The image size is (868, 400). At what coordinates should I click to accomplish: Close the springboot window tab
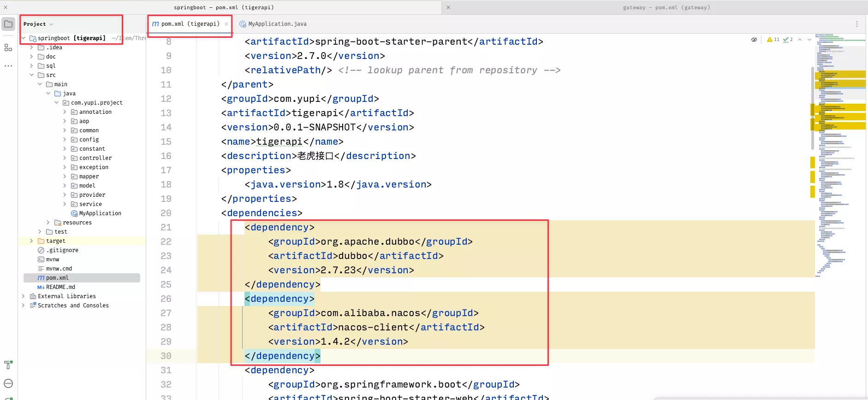pos(6,7)
